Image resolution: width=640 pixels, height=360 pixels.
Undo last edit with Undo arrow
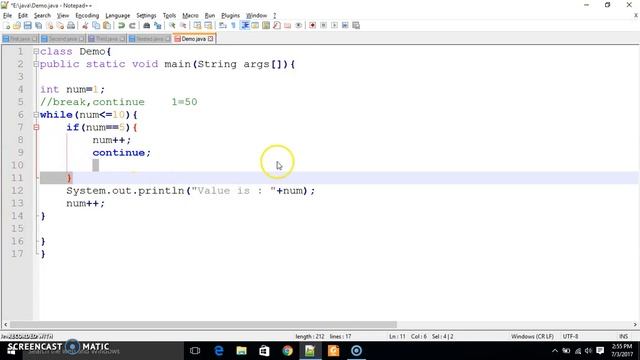tap(121, 25)
